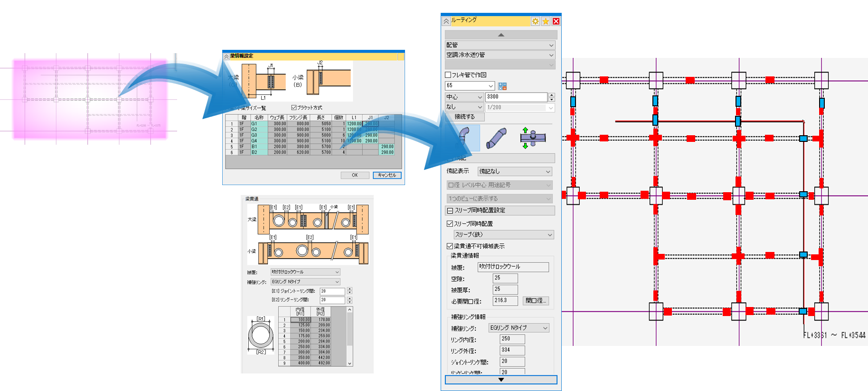Screen dimensions: 868x391
Task: Select the 100.00 inner diameter cell
Action: click(x=301, y=320)
